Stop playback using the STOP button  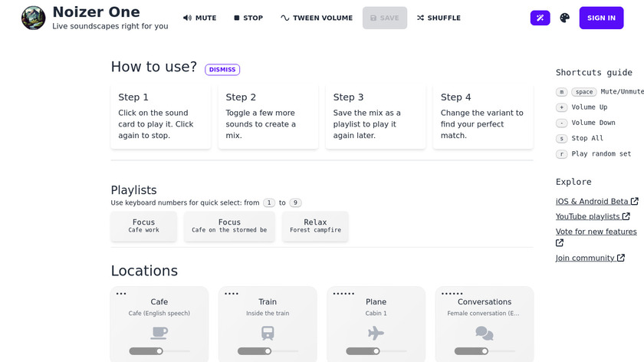click(248, 18)
